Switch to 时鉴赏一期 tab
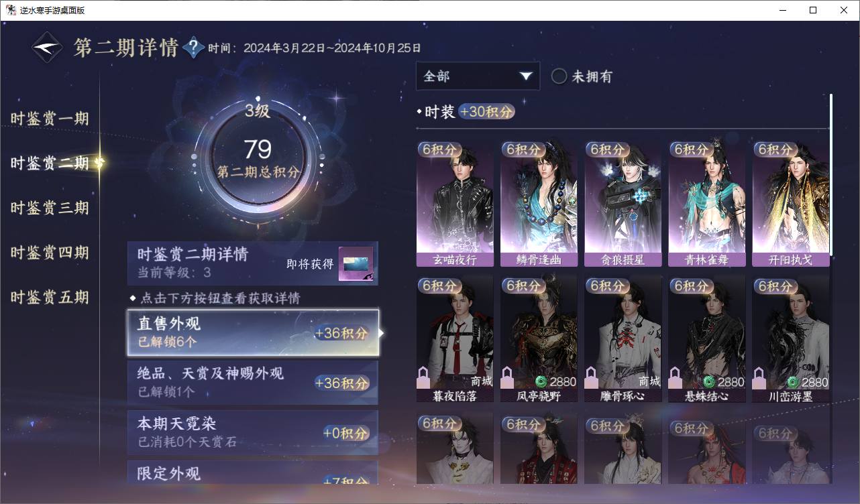Image resolution: width=860 pixels, height=504 pixels. point(50,119)
